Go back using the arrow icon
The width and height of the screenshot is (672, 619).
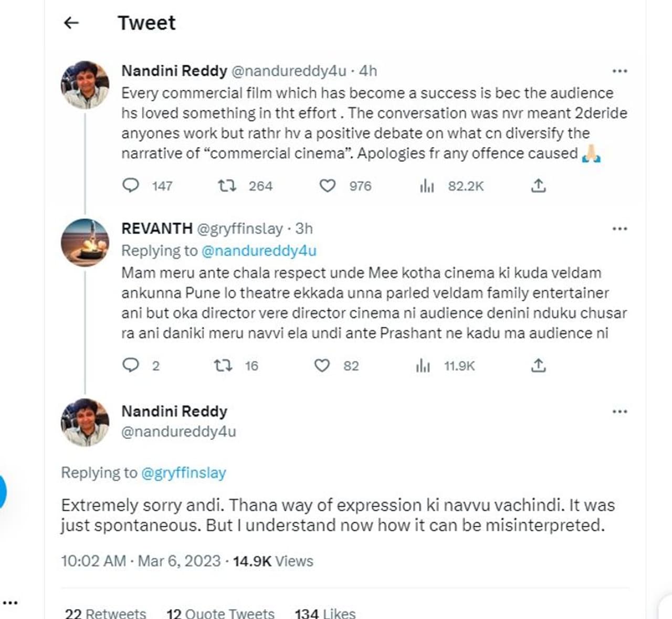coord(71,23)
